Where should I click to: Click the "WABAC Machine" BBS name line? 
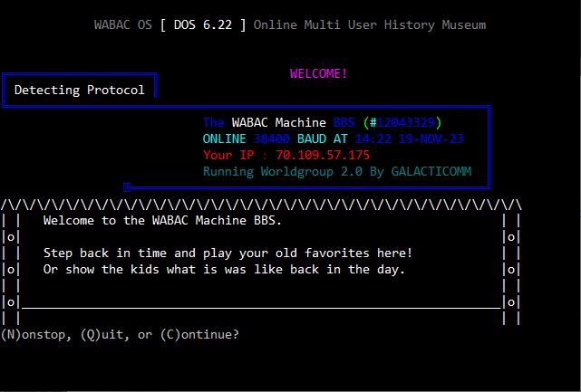tap(278, 122)
